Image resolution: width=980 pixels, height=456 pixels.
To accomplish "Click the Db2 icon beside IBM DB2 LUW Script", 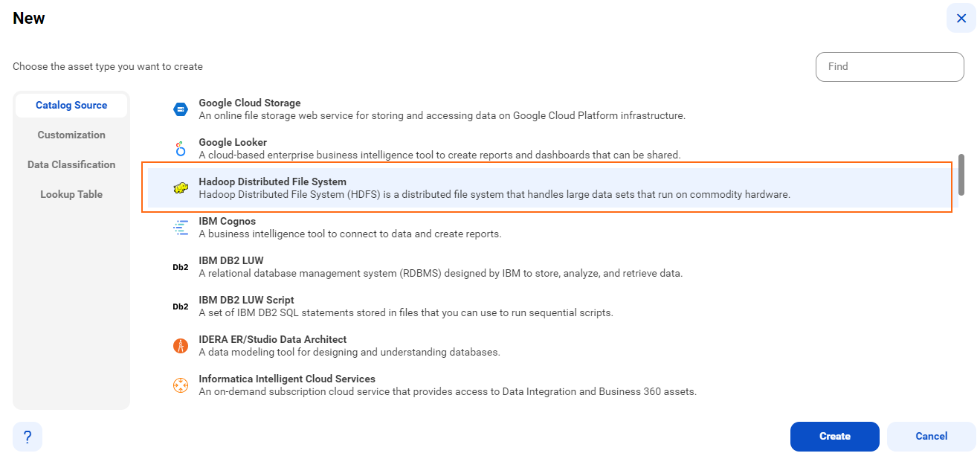I will point(180,306).
